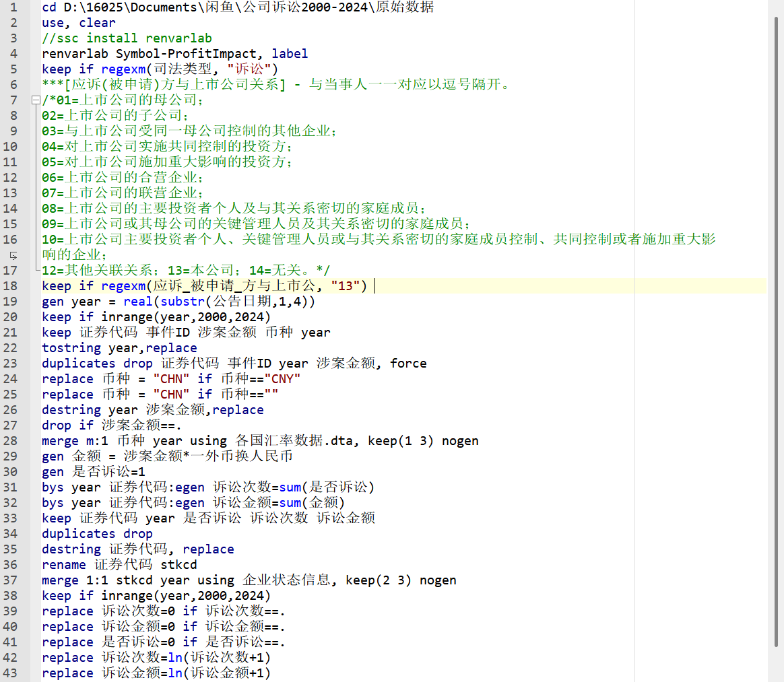Viewport: 784px width, 682px height.
Task: Place cursor on 'substr' function in line 19
Action: click(x=183, y=302)
